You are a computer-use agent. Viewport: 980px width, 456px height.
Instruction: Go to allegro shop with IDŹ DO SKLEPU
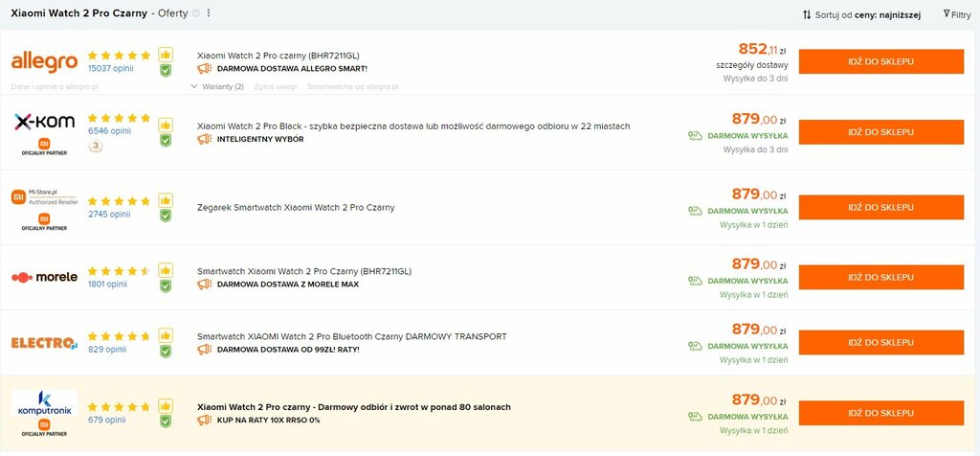point(881,62)
